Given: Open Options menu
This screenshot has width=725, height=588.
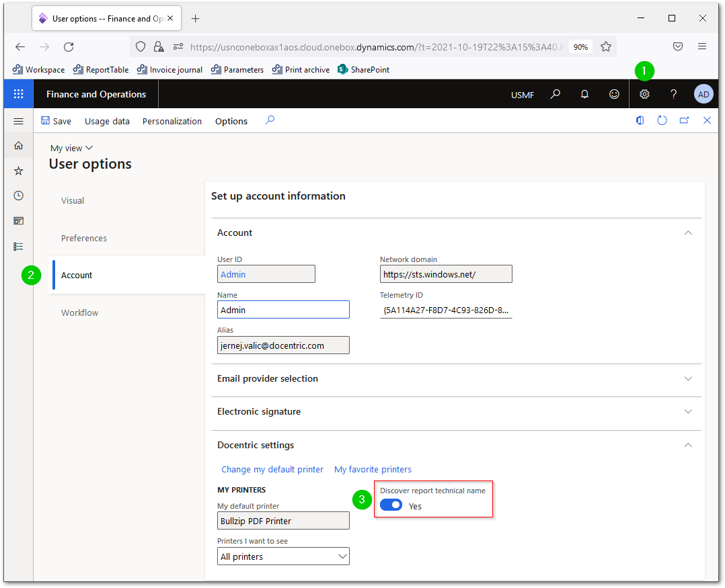Looking at the screenshot, I should point(231,122).
